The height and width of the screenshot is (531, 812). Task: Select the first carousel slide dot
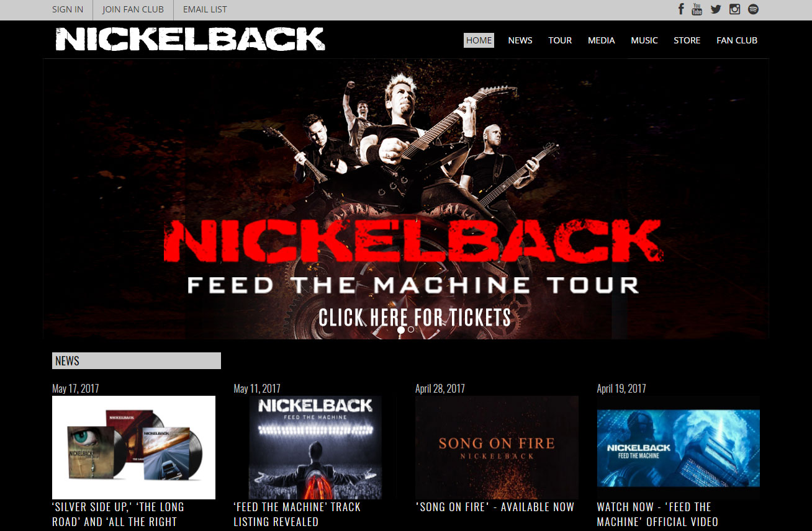point(401,330)
